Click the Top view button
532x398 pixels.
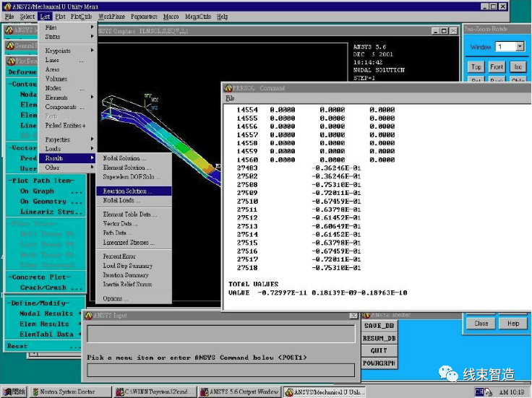(x=476, y=66)
